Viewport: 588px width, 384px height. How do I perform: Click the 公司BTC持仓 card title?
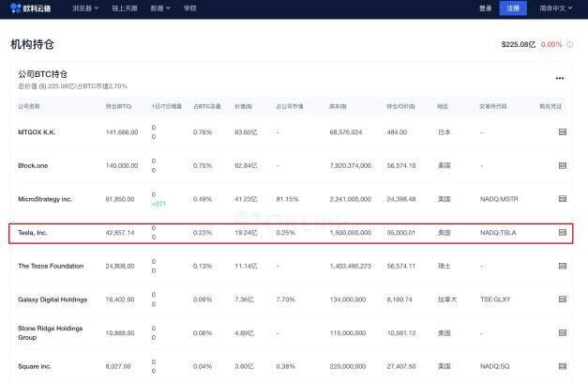tap(43, 74)
